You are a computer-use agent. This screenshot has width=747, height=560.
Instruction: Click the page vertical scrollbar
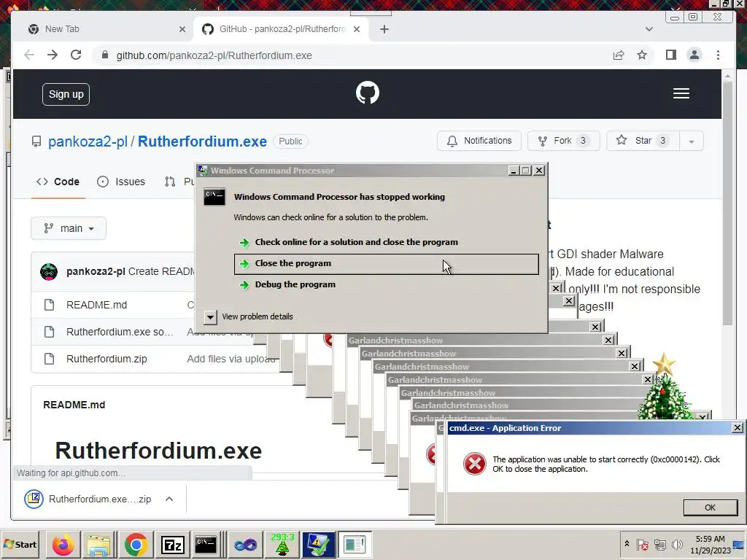click(x=727, y=205)
